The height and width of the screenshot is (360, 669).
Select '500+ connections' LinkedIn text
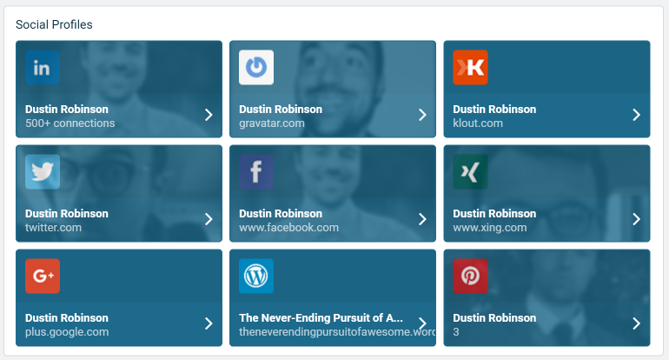tap(70, 123)
